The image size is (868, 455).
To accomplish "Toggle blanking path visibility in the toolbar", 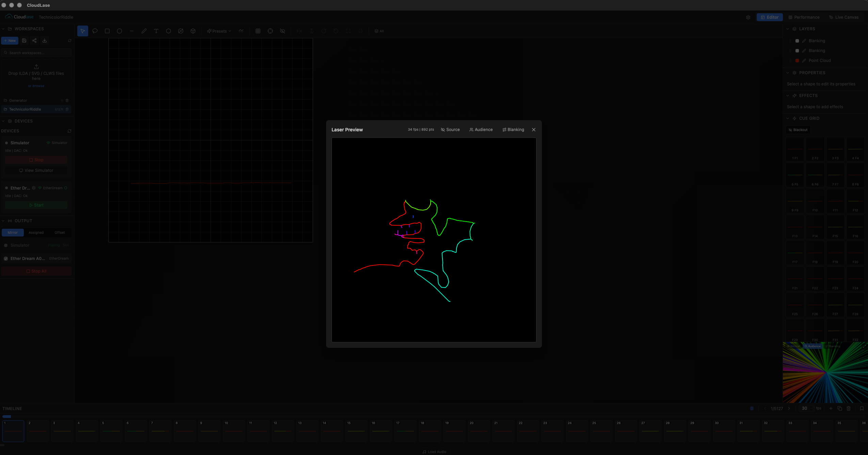I will tap(282, 31).
